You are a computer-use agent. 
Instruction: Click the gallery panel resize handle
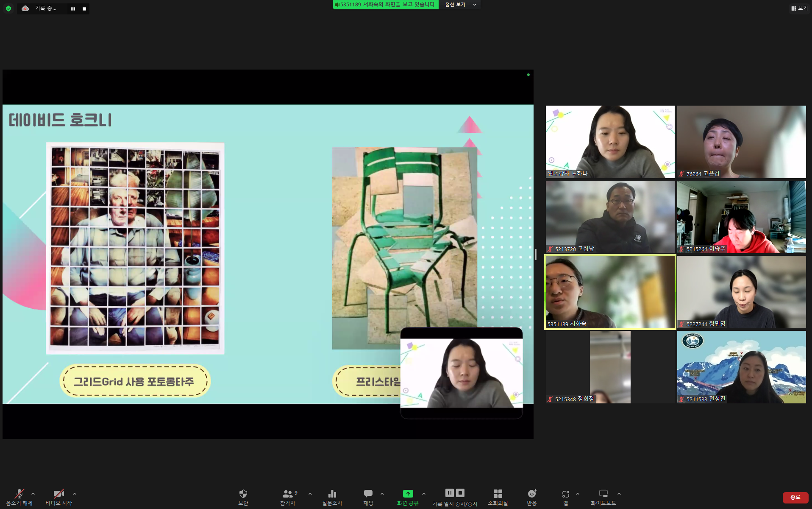pos(536,255)
